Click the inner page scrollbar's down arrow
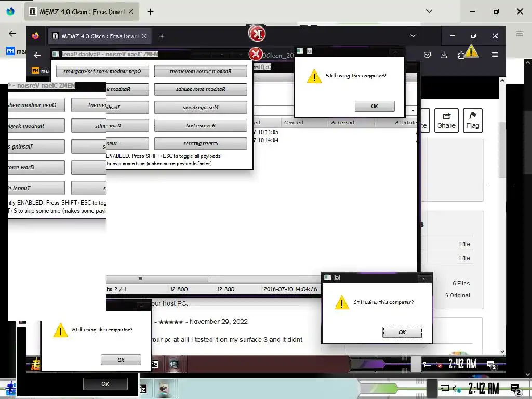This screenshot has height=399, width=532. pos(502,352)
